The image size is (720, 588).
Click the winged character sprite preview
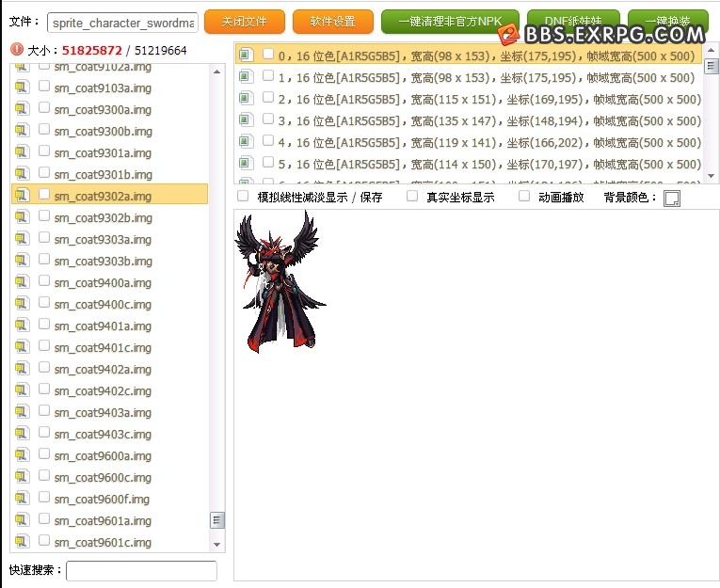pyautogui.click(x=280, y=282)
